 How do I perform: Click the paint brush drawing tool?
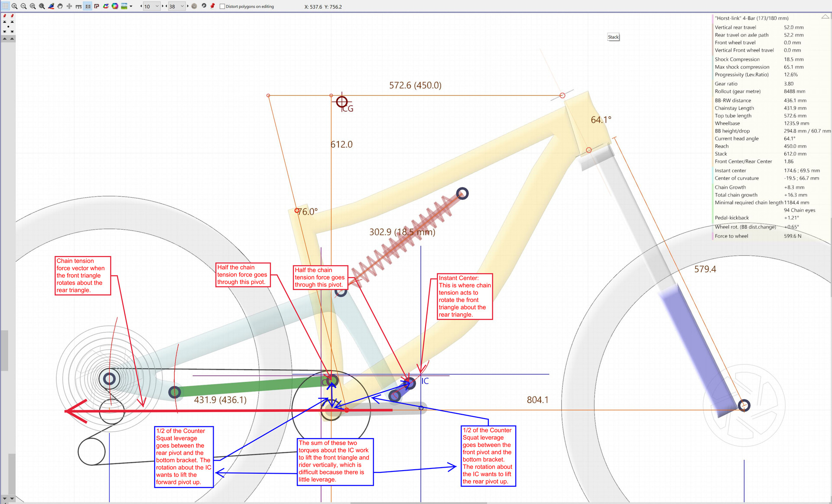pos(51,6)
